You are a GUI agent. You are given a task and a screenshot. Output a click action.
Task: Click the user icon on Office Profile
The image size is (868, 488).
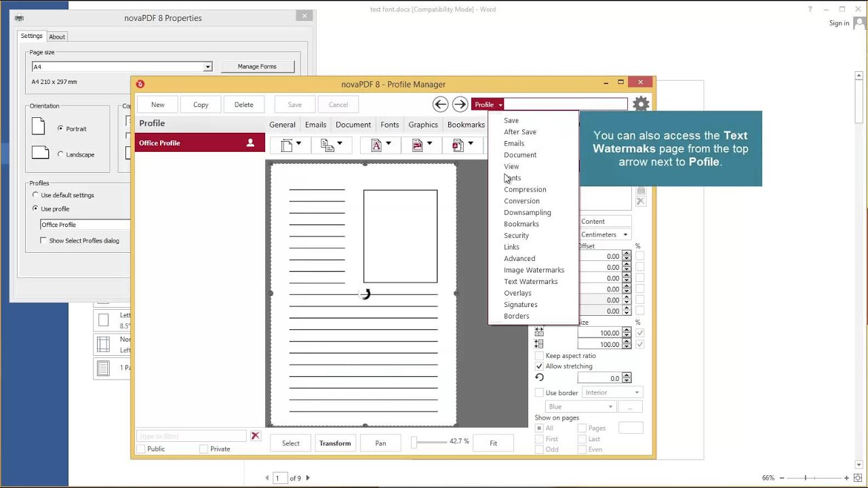pyautogui.click(x=250, y=143)
